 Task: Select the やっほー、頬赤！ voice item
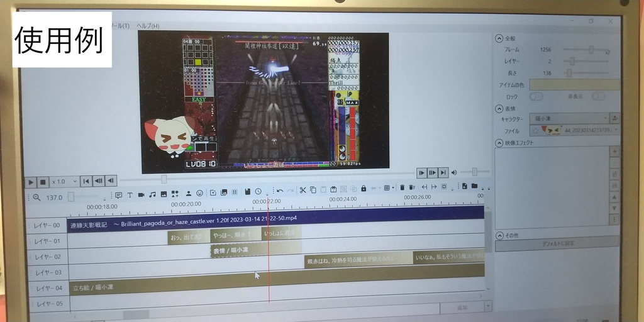[236, 235]
